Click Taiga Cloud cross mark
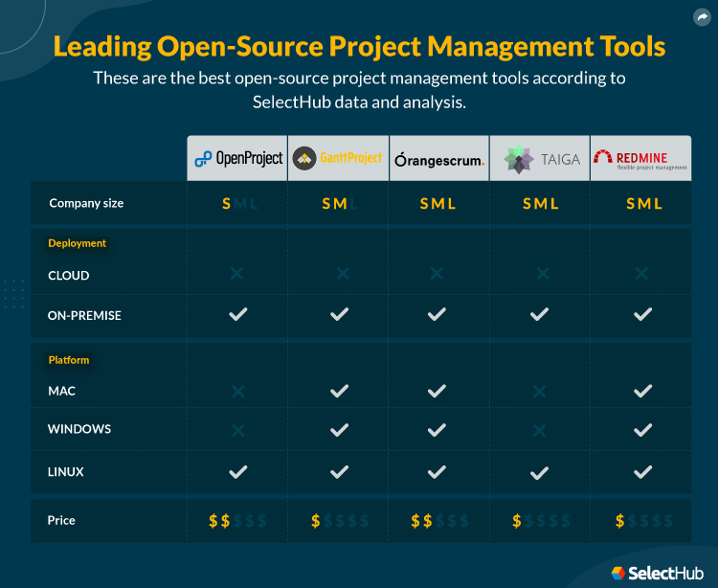The image size is (718, 588). 543,273
